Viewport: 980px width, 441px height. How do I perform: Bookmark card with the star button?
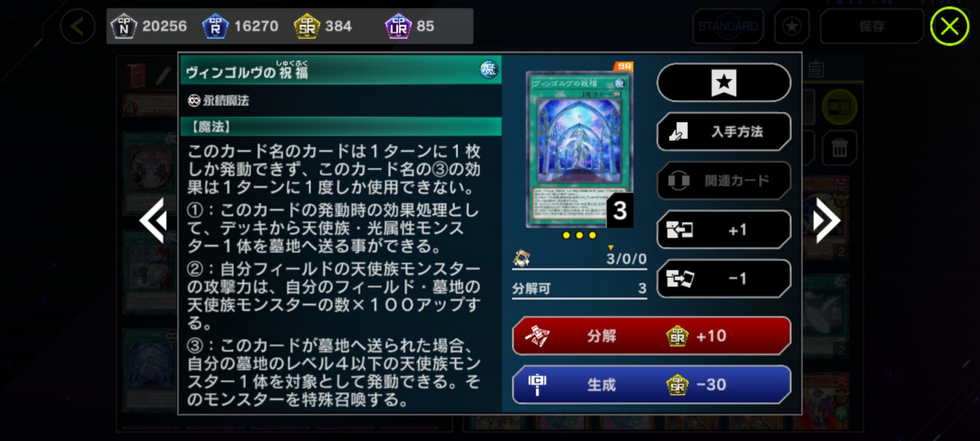[724, 82]
